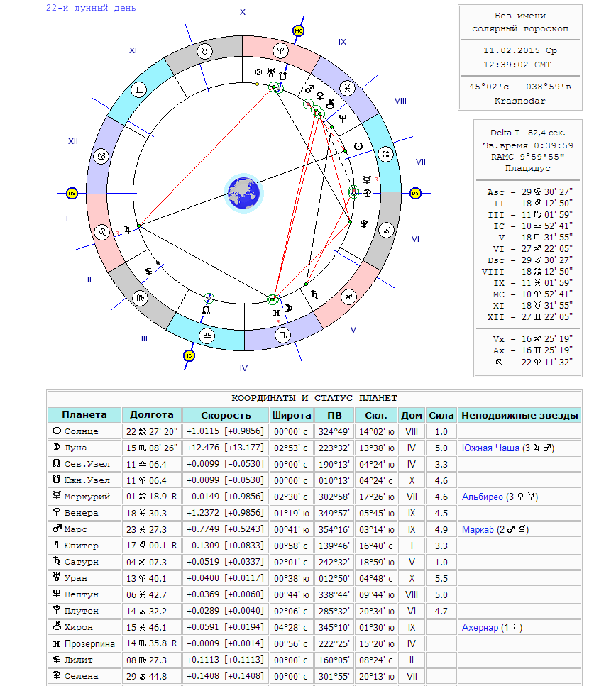Click the Сила column header

click(441, 415)
